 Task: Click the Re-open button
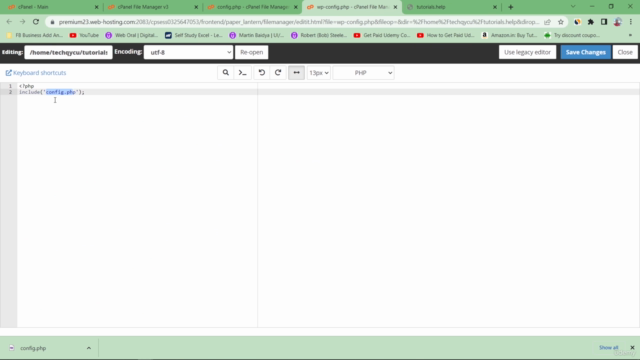click(x=251, y=52)
